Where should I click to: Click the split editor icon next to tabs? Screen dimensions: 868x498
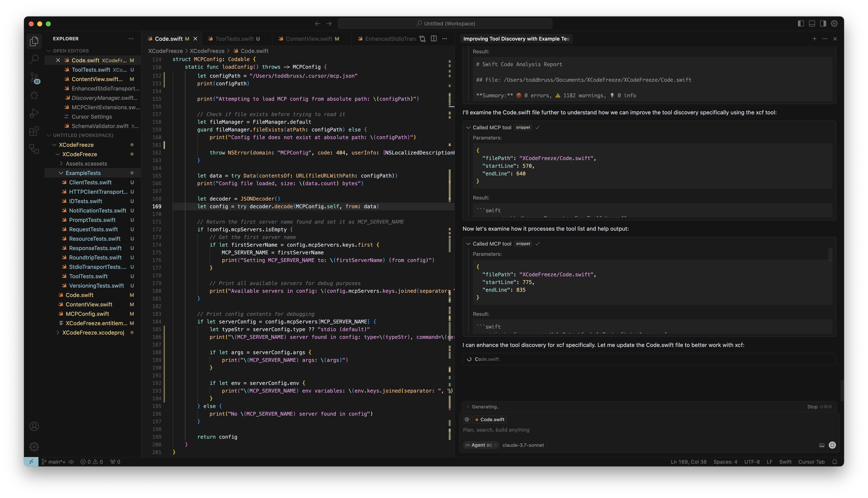point(433,38)
